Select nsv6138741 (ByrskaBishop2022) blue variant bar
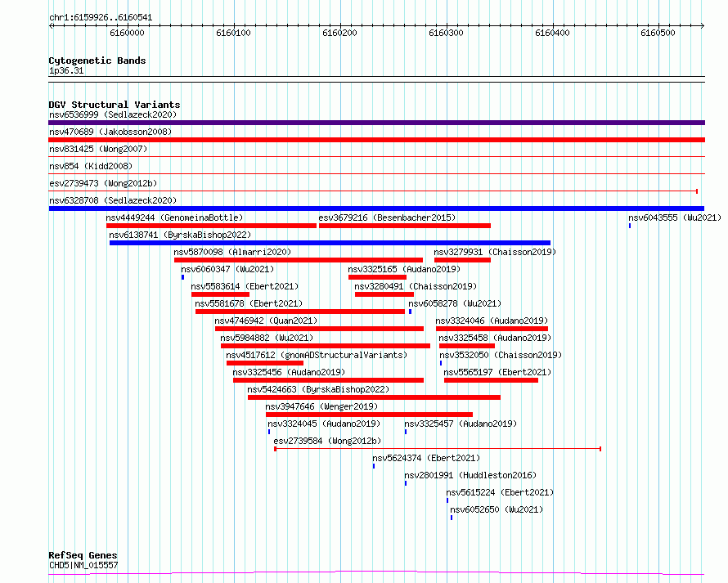728x583 pixels. [330, 243]
